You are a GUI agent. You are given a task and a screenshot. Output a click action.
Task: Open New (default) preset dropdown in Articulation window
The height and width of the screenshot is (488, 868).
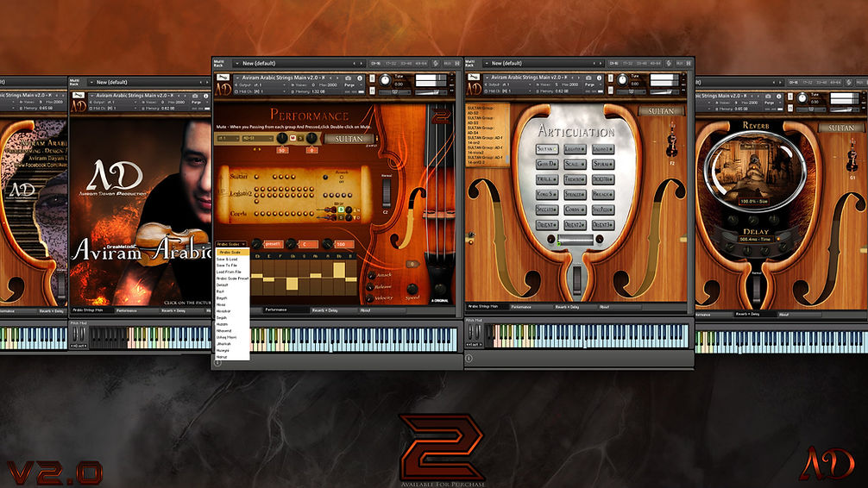544,63
